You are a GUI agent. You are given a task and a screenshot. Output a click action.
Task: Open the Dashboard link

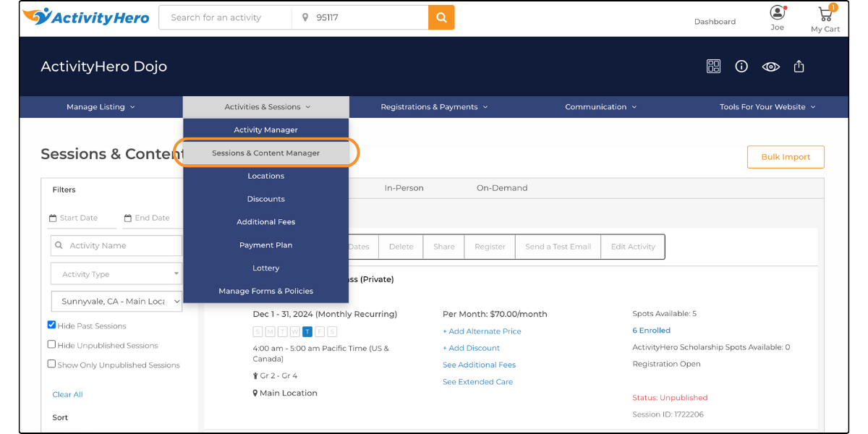[715, 22]
